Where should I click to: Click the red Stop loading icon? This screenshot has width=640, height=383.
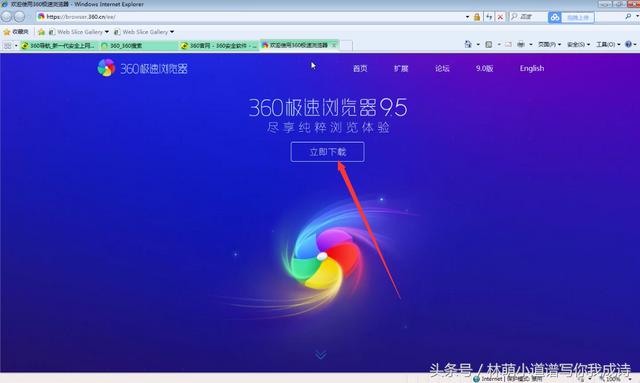click(x=500, y=17)
